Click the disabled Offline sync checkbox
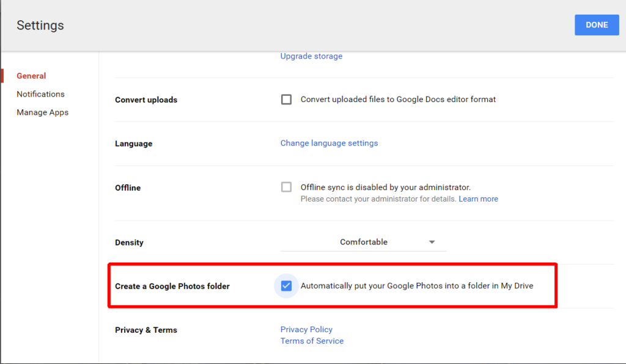Screen dimensions: 626x364 (x=286, y=187)
